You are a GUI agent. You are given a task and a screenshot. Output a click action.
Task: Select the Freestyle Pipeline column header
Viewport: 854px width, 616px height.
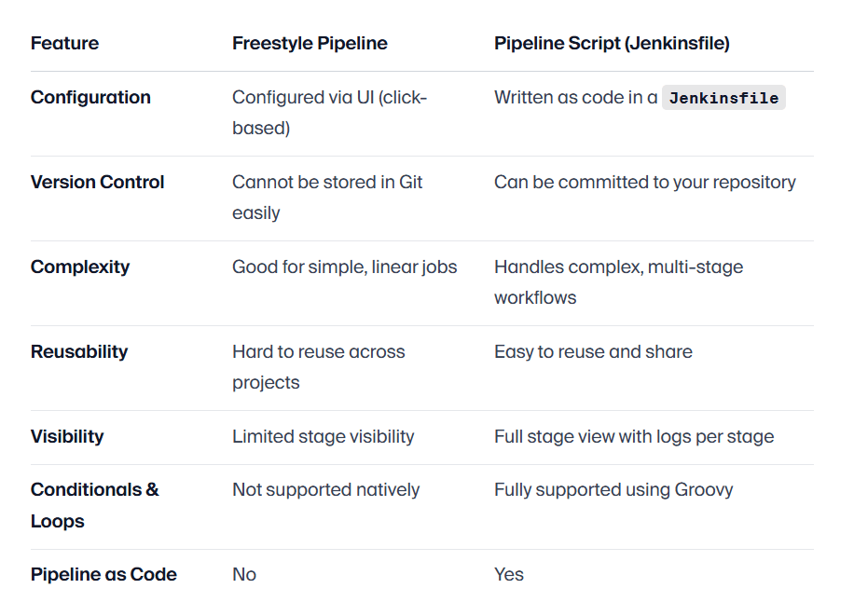click(x=310, y=43)
